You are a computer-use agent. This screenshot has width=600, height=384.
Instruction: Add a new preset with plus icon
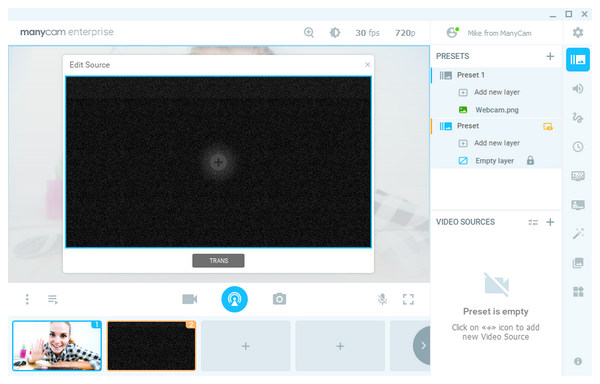550,56
